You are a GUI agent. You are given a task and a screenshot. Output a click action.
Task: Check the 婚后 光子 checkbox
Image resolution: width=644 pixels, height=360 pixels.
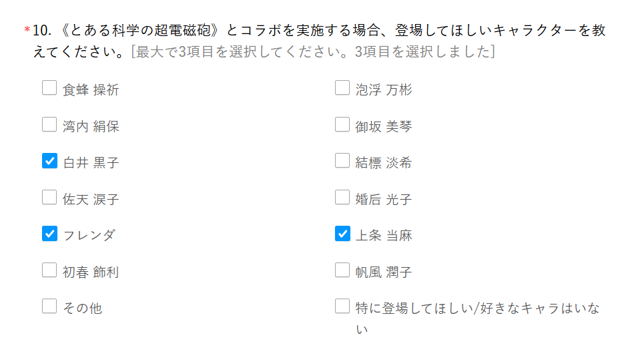pos(342,197)
